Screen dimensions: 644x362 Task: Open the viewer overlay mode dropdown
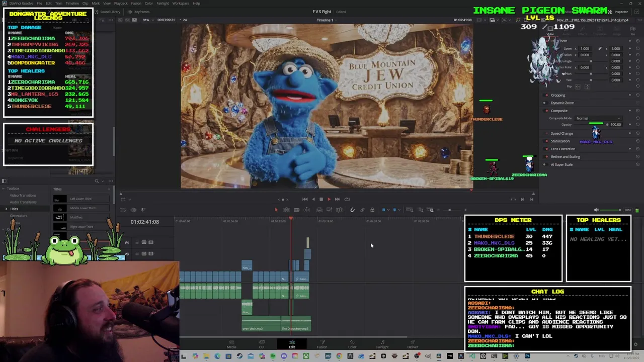tap(129, 200)
